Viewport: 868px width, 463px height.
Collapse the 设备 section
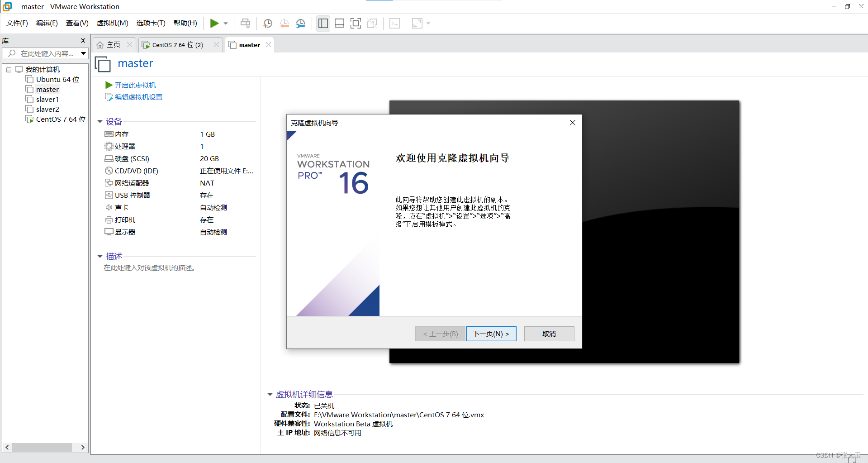click(100, 122)
